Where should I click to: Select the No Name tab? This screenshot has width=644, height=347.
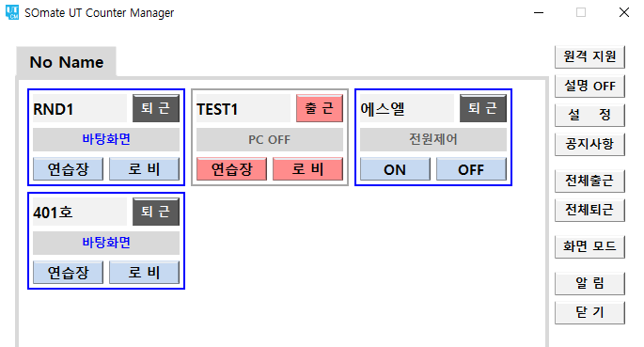point(67,62)
